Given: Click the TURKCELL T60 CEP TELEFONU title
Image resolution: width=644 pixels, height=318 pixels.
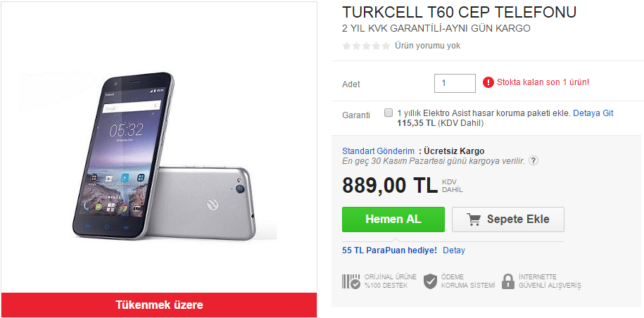Looking at the screenshot, I should coord(459,13).
